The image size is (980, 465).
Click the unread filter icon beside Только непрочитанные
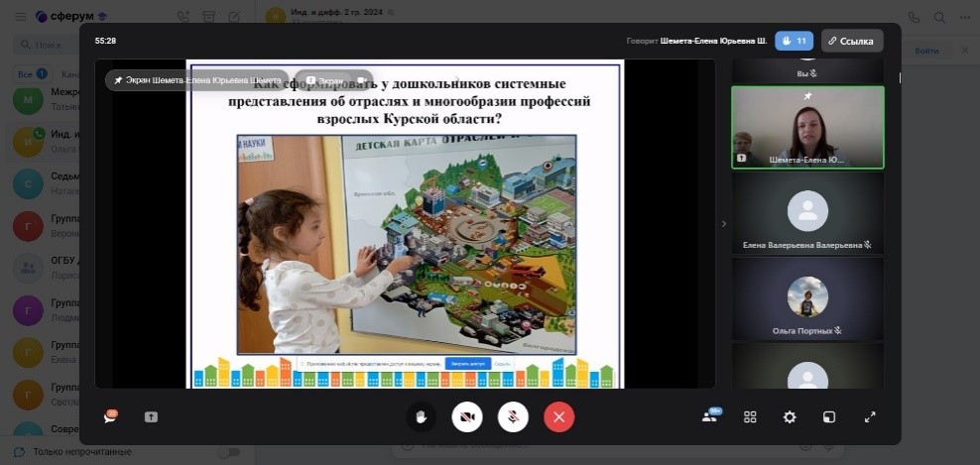(x=20, y=451)
